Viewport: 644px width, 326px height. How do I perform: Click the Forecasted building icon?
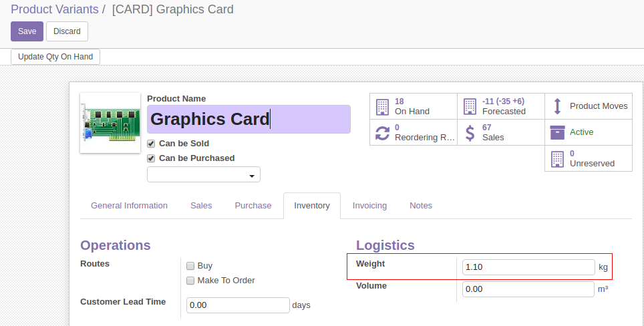[x=470, y=106]
